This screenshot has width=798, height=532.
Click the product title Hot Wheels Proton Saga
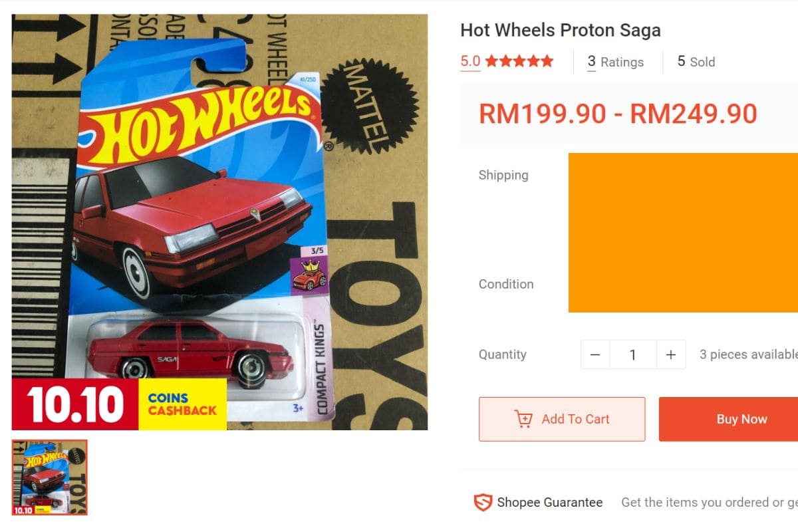coord(561,30)
